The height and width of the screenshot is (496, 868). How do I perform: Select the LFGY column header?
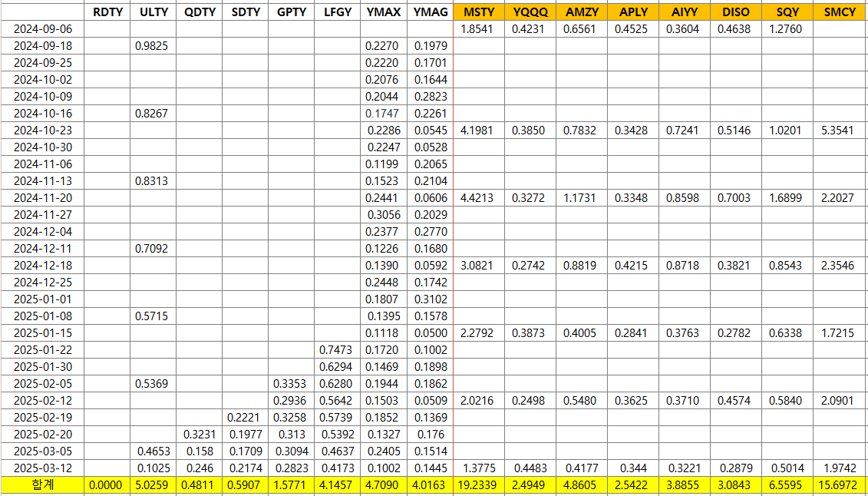(x=337, y=12)
